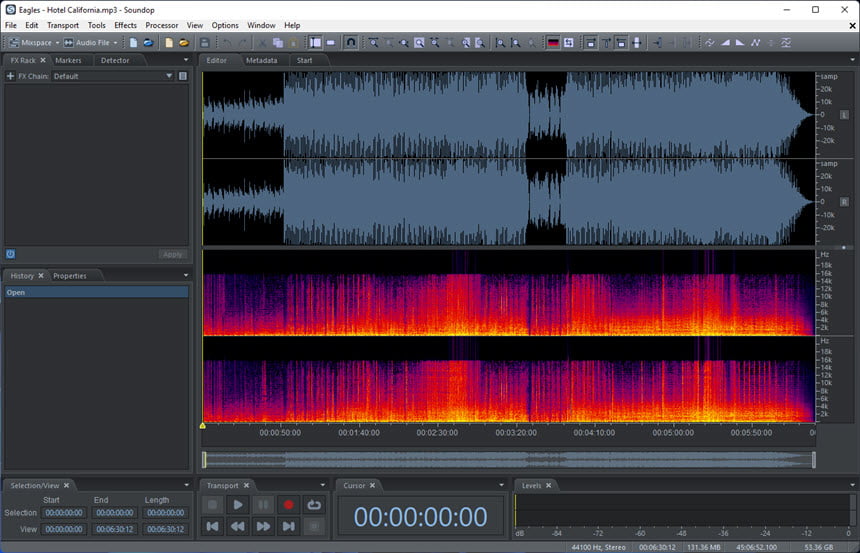The image size is (860, 553).
Task: Create a new audio file
Action: click(133, 42)
